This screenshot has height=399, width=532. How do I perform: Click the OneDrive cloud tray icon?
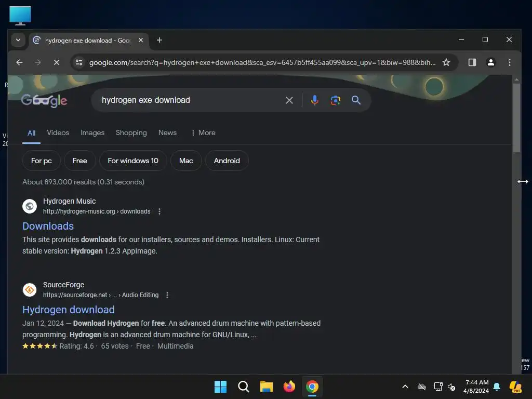pyautogui.click(x=422, y=387)
